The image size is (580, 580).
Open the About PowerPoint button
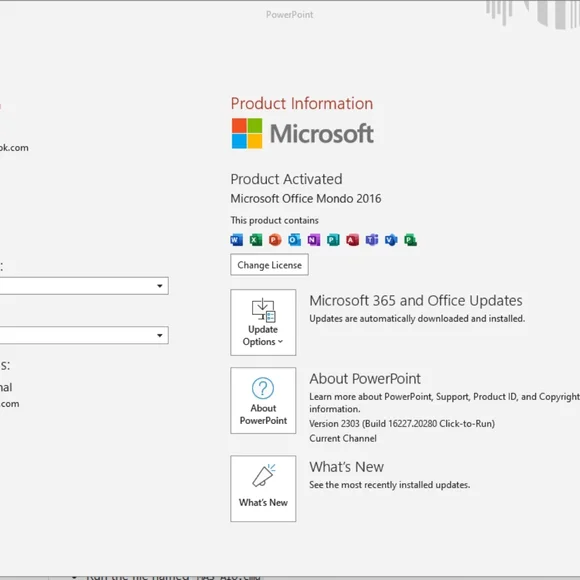point(263,401)
